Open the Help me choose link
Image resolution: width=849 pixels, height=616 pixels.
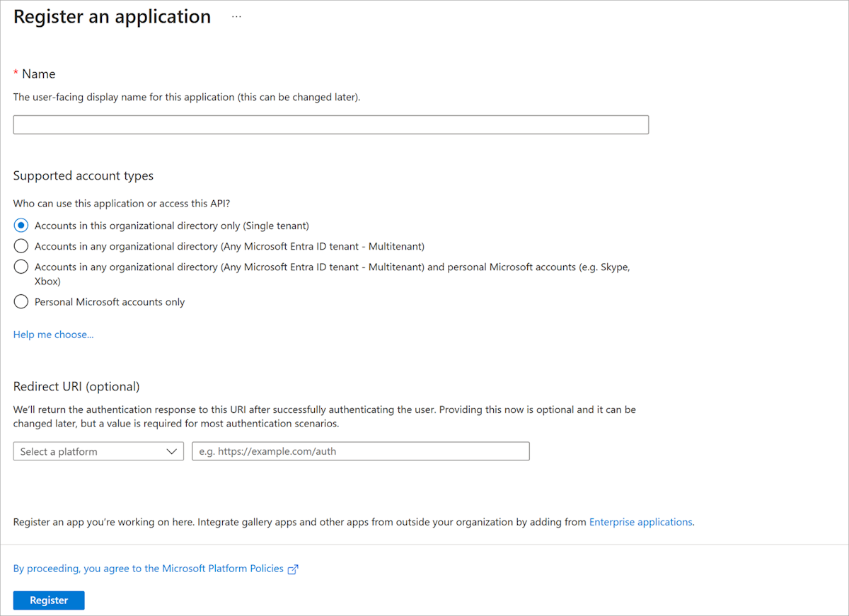point(53,334)
